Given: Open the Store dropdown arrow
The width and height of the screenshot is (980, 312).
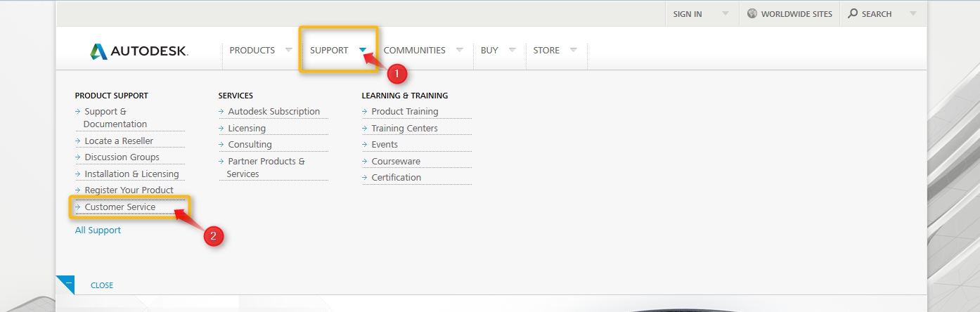Looking at the screenshot, I should pos(574,50).
